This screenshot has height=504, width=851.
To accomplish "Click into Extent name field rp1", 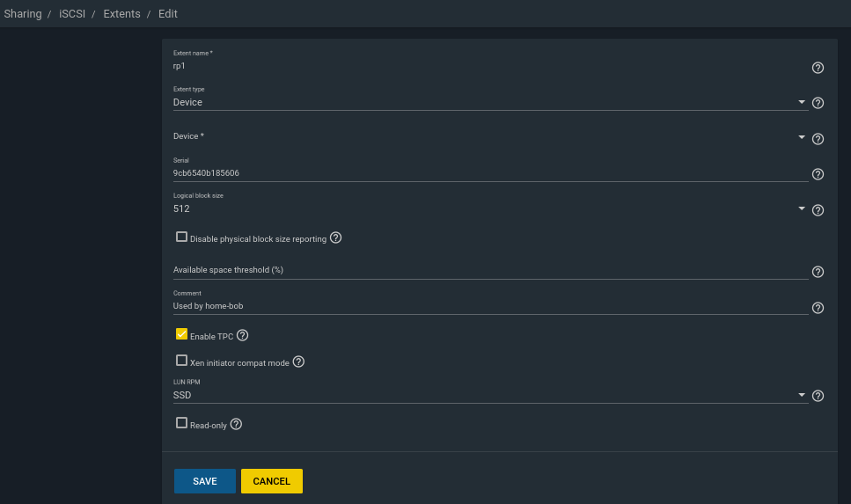I will tap(490, 66).
